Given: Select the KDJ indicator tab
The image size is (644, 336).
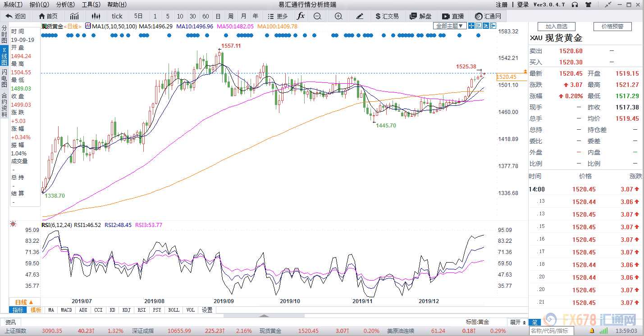Looking at the screenshot, I should click(127, 310).
